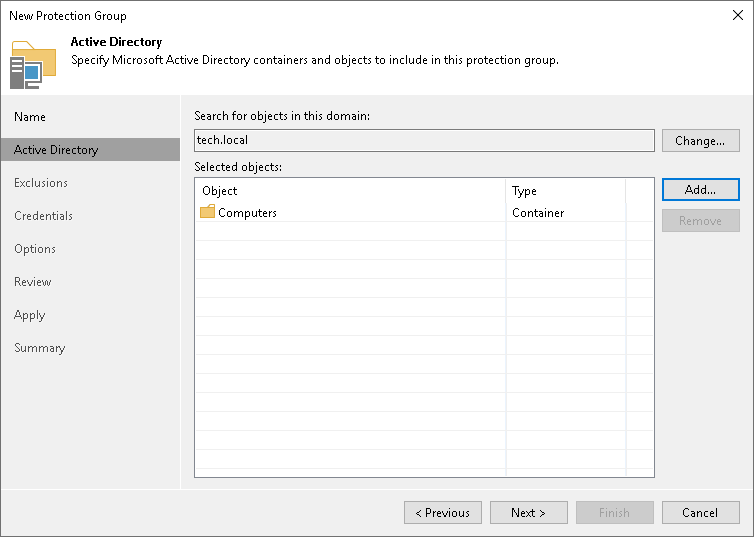Select the Apply step in sidebar
Image resolution: width=754 pixels, height=537 pixels.
tap(30, 315)
